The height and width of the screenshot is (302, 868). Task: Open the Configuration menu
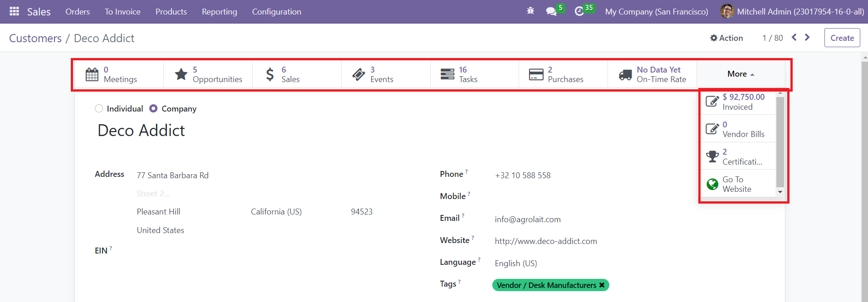tap(276, 12)
